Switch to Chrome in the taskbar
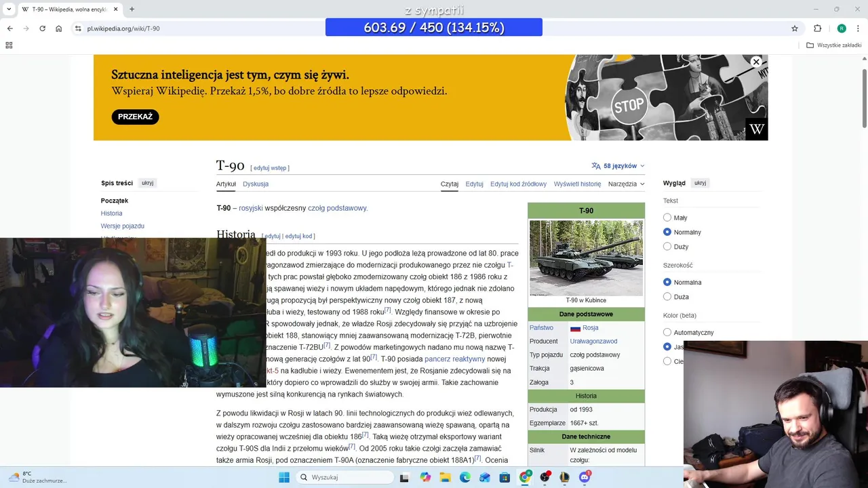Viewport: 868px width, 488px height. 525,477
